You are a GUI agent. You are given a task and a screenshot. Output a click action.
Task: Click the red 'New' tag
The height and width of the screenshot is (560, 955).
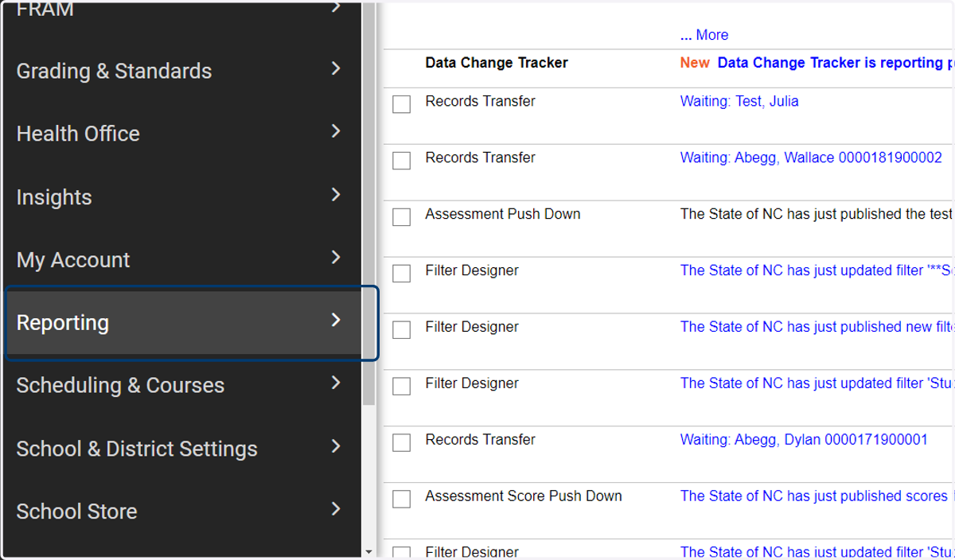(695, 63)
